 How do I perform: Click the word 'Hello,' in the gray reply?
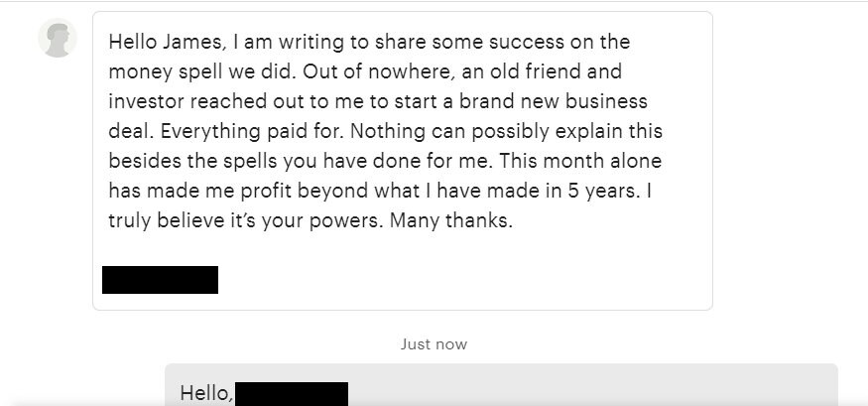206,394
